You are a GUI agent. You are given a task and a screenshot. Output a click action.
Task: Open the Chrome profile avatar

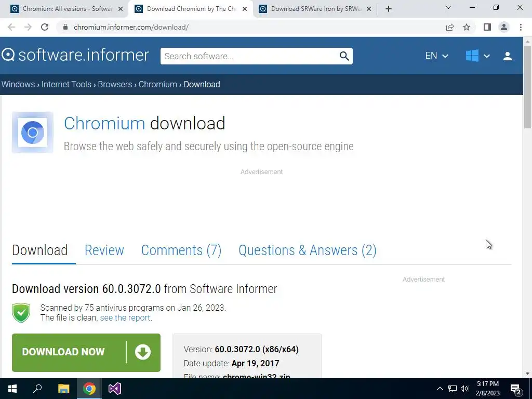[504, 27]
